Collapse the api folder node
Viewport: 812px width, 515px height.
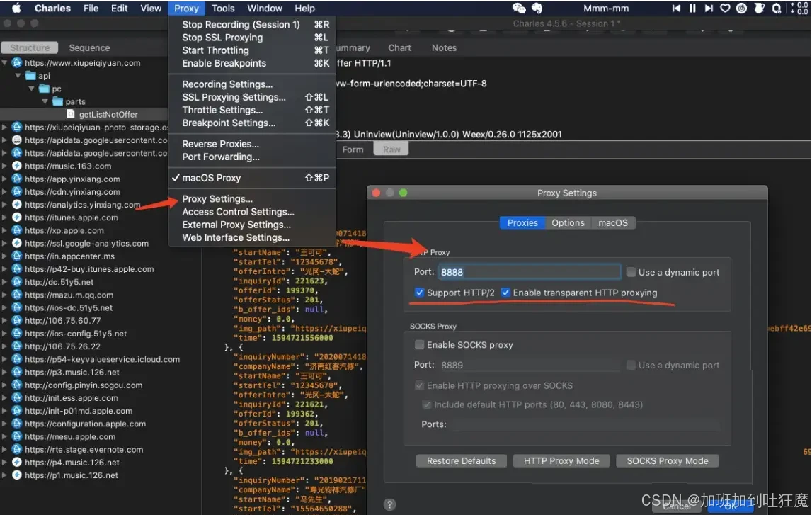pos(18,76)
